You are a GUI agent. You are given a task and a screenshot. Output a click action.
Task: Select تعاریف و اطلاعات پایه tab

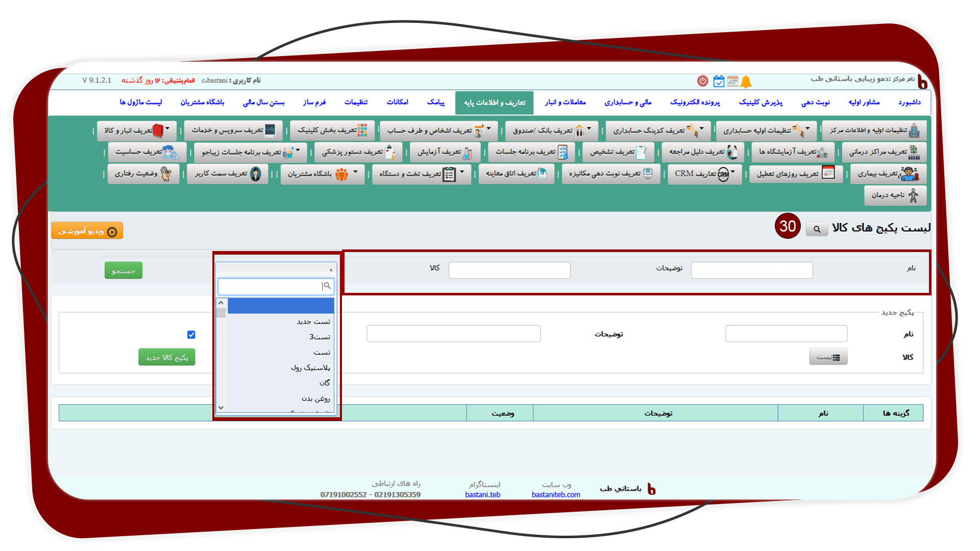pyautogui.click(x=495, y=103)
